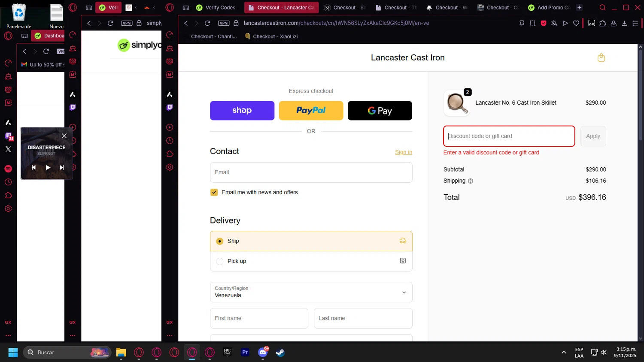
Task: Pin the tab using address bar pin icon
Action: [522, 23]
